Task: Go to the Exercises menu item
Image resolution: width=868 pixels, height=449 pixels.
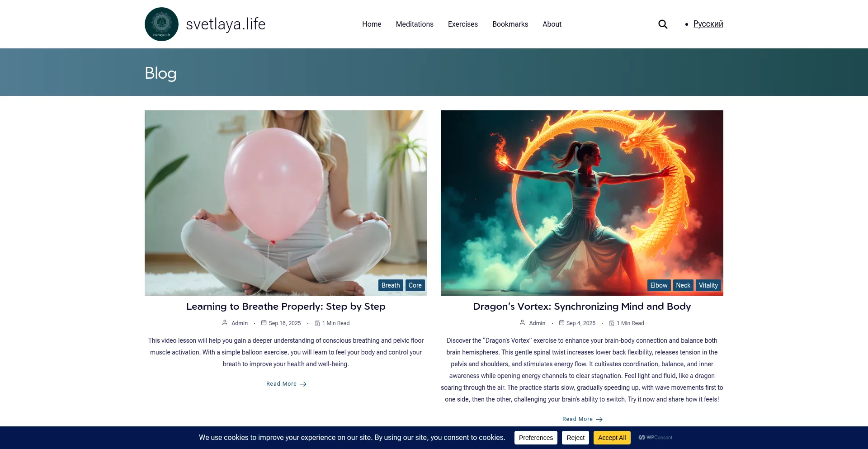Action: pos(463,24)
